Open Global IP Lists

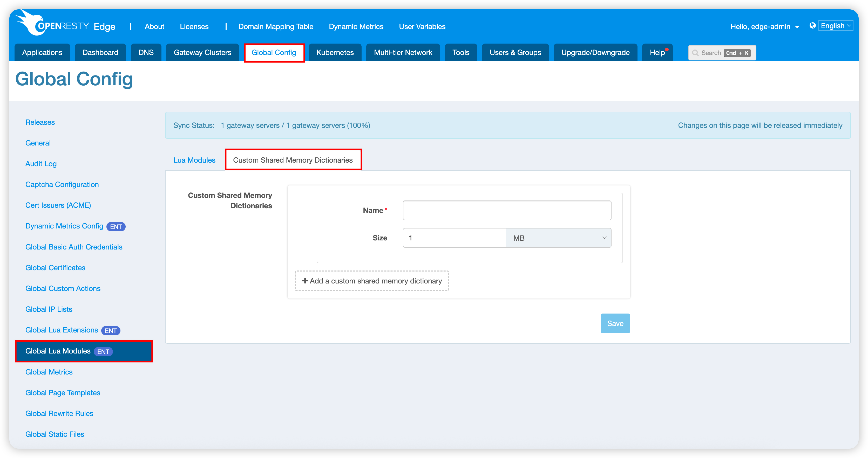[x=49, y=309]
